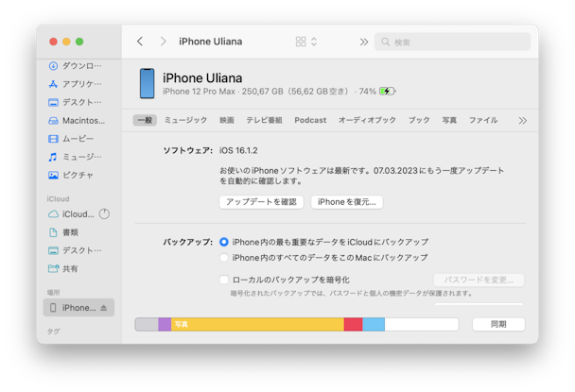Click the iOS 16.1.2 version text
575x392 pixels.
pyautogui.click(x=238, y=150)
